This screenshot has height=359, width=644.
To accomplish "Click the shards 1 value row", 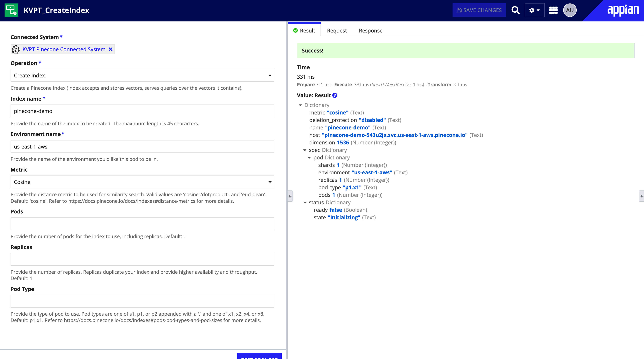I will pyautogui.click(x=353, y=165).
